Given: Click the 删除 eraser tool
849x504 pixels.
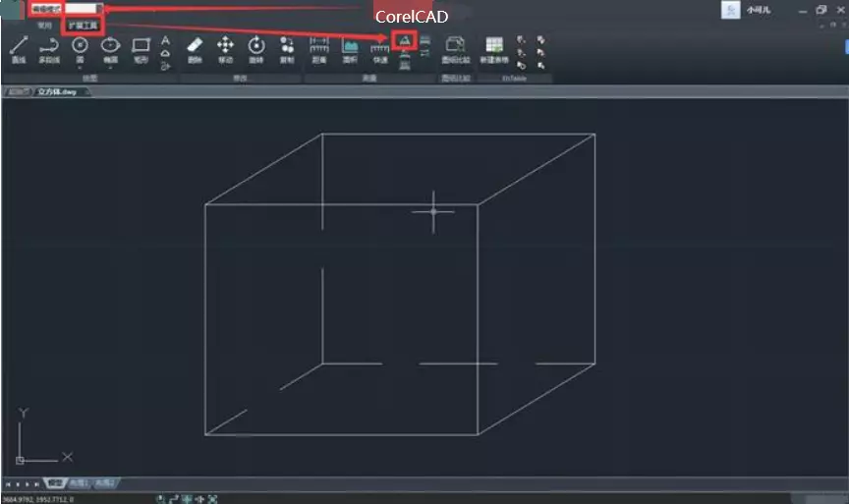Looking at the screenshot, I should tap(195, 50).
